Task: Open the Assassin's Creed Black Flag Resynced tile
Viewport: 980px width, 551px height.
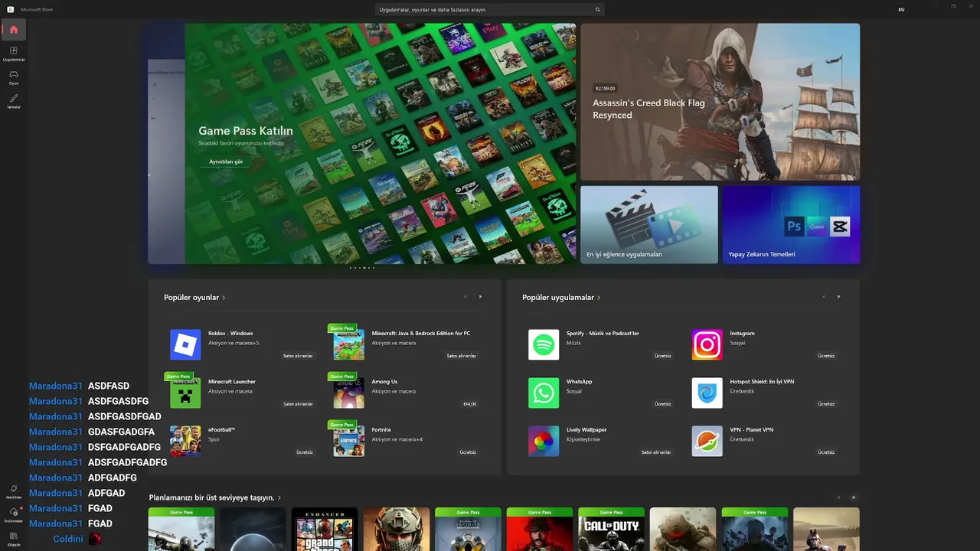Action: [x=720, y=102]
